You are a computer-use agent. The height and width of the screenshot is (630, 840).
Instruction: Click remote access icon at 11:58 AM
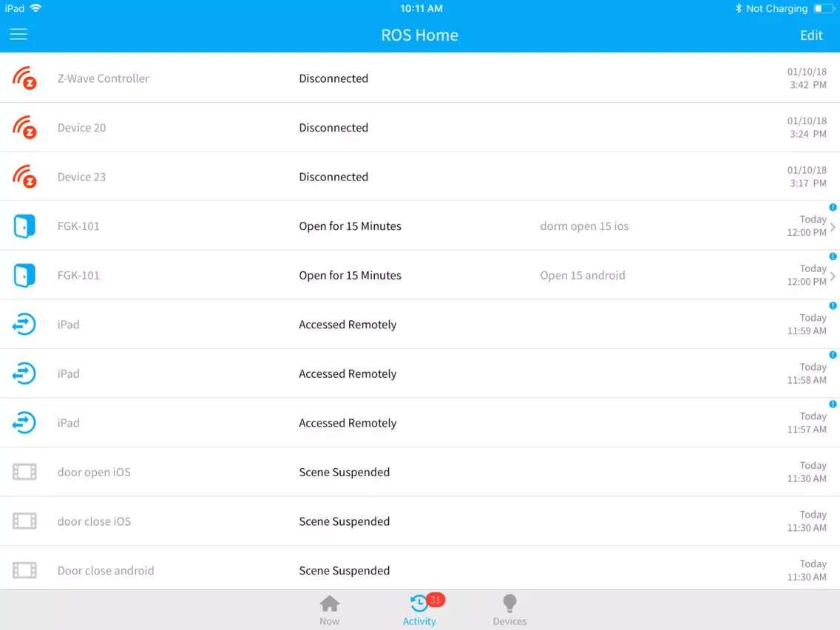pyautogui.click(x=24, y=374)
